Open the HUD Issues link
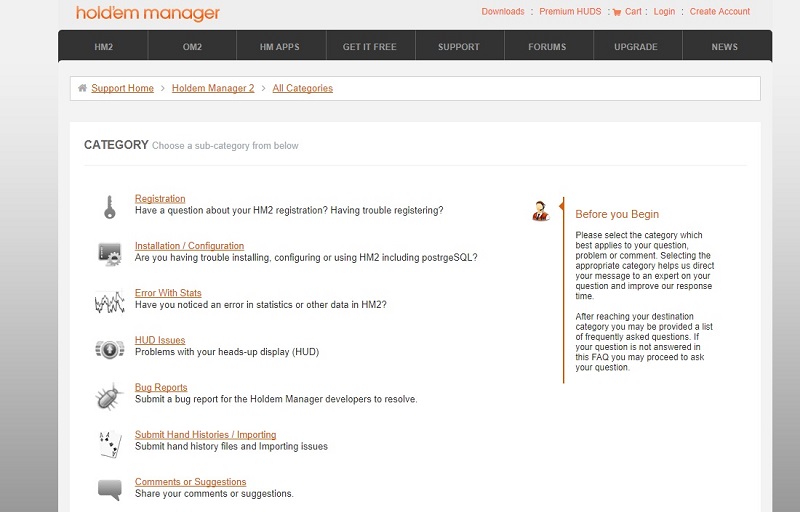 coord(160,341)
